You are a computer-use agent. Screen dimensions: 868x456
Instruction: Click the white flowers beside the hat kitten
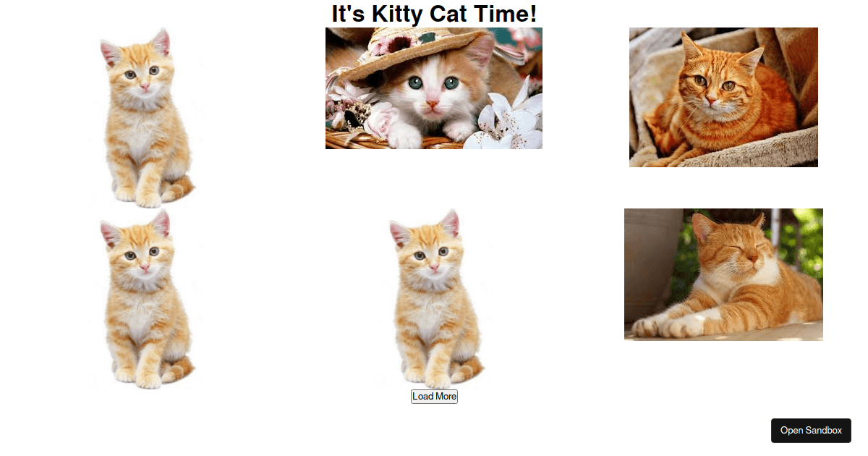tap(506, 123)
